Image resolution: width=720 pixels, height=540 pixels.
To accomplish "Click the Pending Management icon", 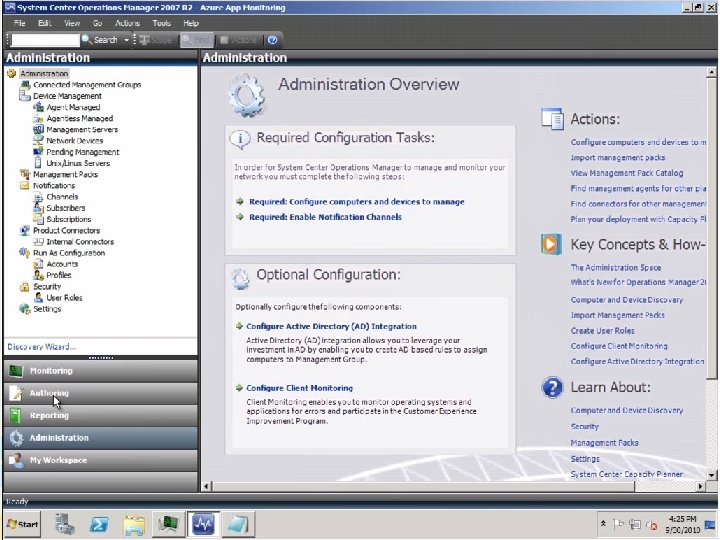I will 39,152.
